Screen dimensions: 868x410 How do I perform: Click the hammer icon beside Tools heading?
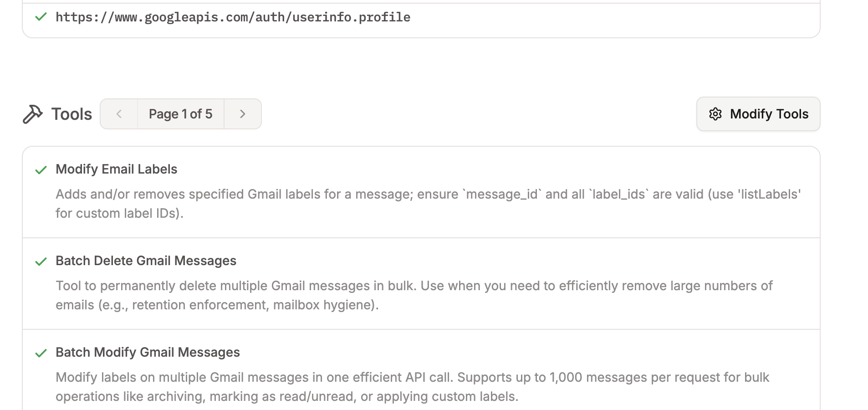(32, 114)
